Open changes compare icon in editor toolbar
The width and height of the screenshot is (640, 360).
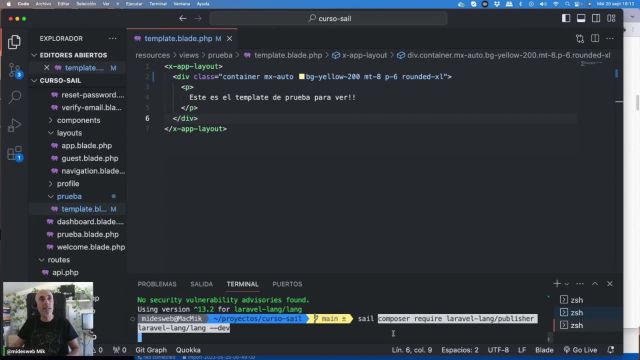coord(580,38)
